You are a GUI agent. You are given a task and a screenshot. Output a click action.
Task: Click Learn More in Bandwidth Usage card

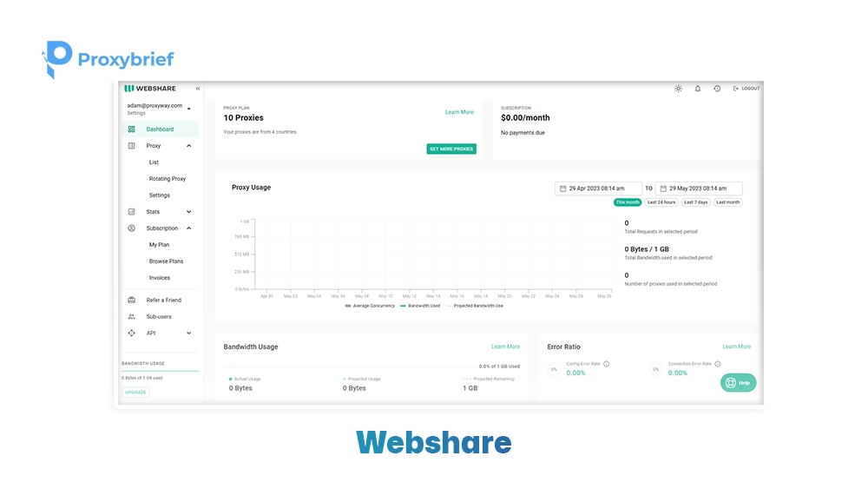point(505,347)
